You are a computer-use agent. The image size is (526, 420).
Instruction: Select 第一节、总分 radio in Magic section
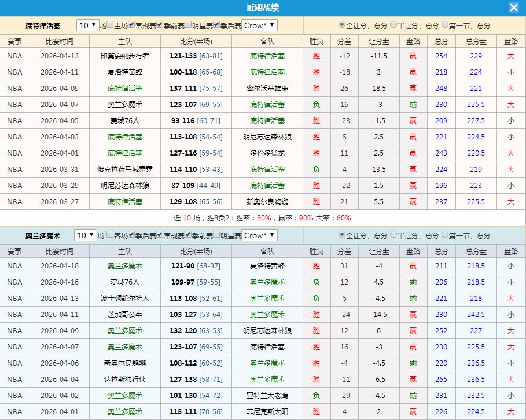pyautogui.click(x=446, y=235)
